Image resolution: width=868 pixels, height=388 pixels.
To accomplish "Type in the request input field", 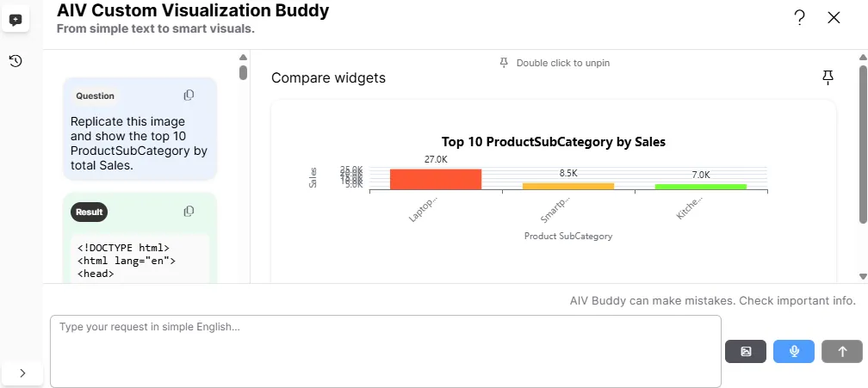I will pyautogui.click(x=385, y=351).
